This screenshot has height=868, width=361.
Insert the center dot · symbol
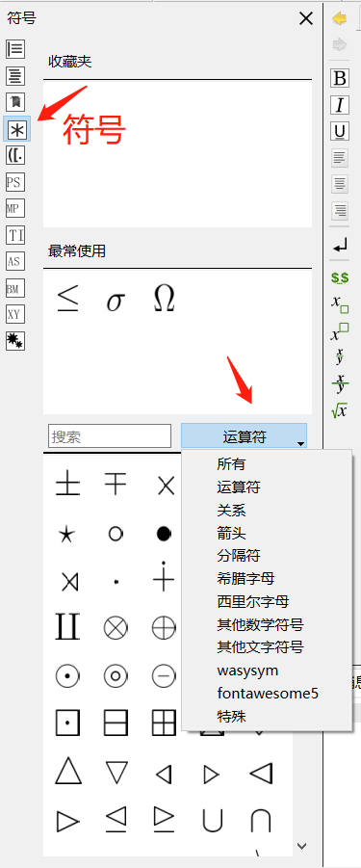pos(116,582)
